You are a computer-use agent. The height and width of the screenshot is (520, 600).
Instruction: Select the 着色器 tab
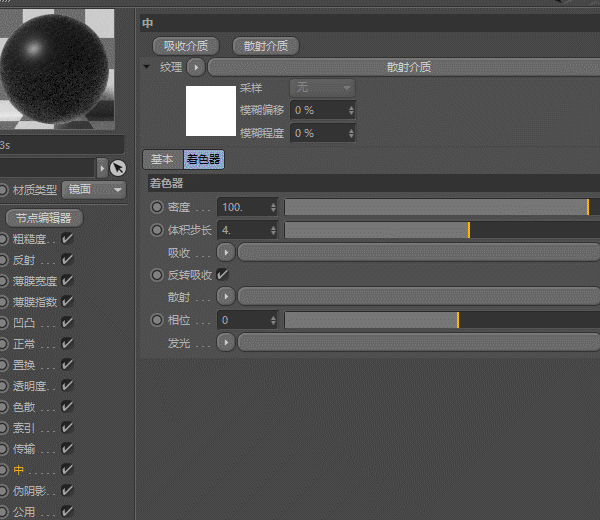204,159
